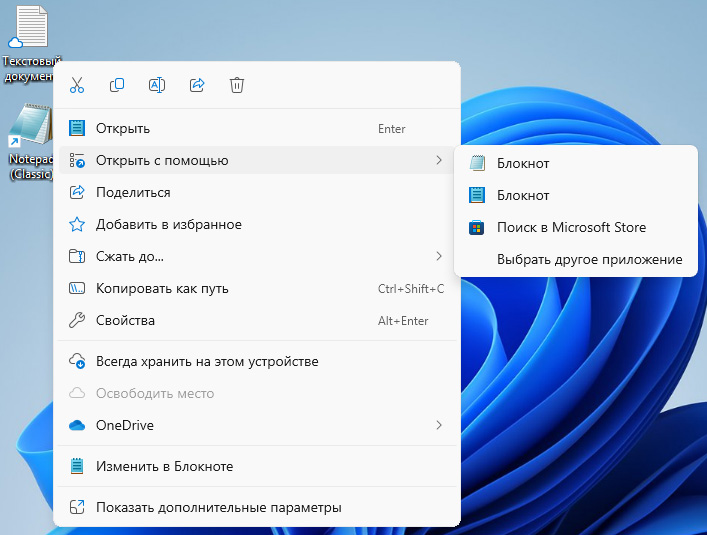
Task: Expand chevron next to Сжать до...
Action: point(439,256)
